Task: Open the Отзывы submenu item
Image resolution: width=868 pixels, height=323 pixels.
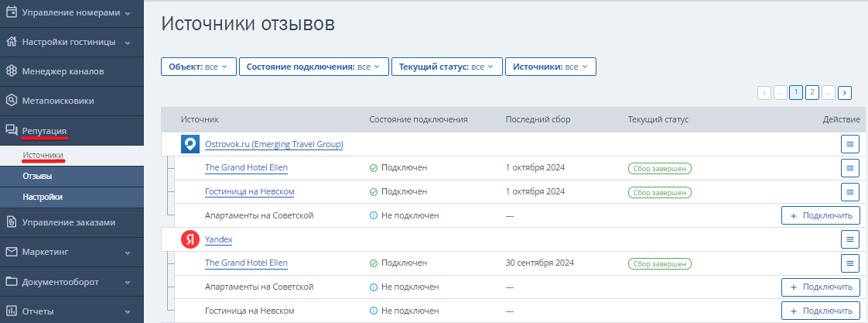Action: [x=72, y=177]
